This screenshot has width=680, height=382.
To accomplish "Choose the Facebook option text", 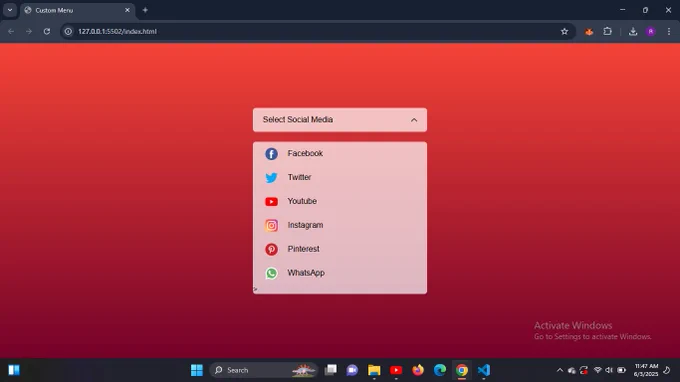I will [305, 153].
